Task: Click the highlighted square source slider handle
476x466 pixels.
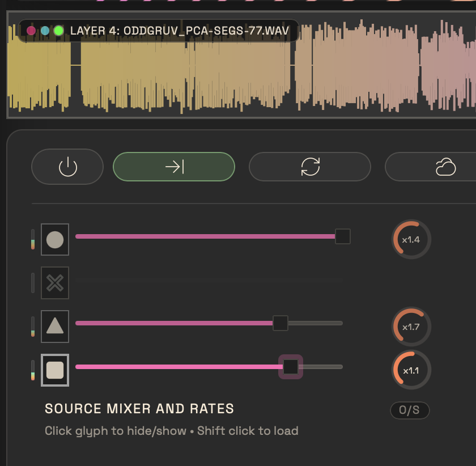Action: point(290,367)
